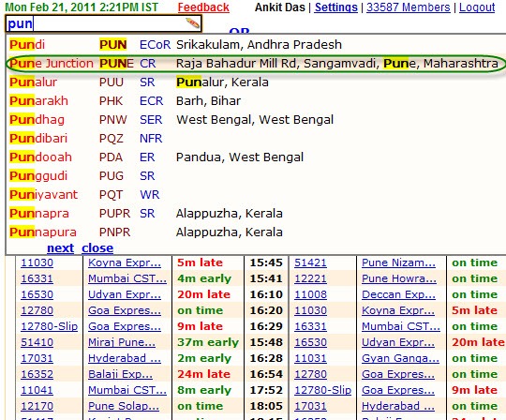The width and height of the screenshot is (506, 420).
Task: Open the 33587 Members link
Action: pos(409,7)
